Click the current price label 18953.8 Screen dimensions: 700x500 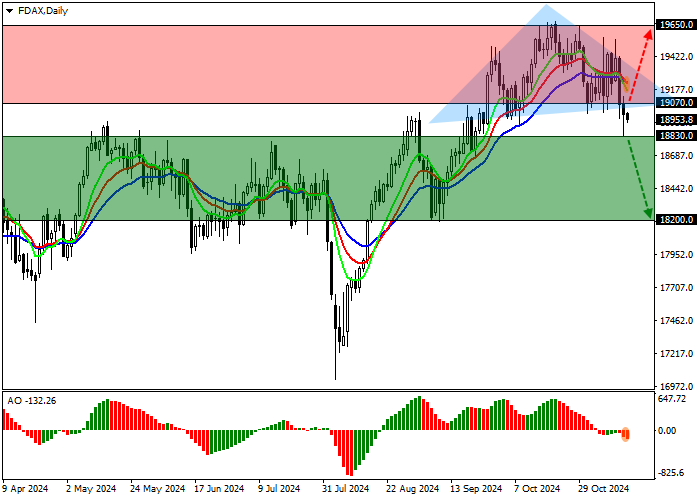point(676,120)
